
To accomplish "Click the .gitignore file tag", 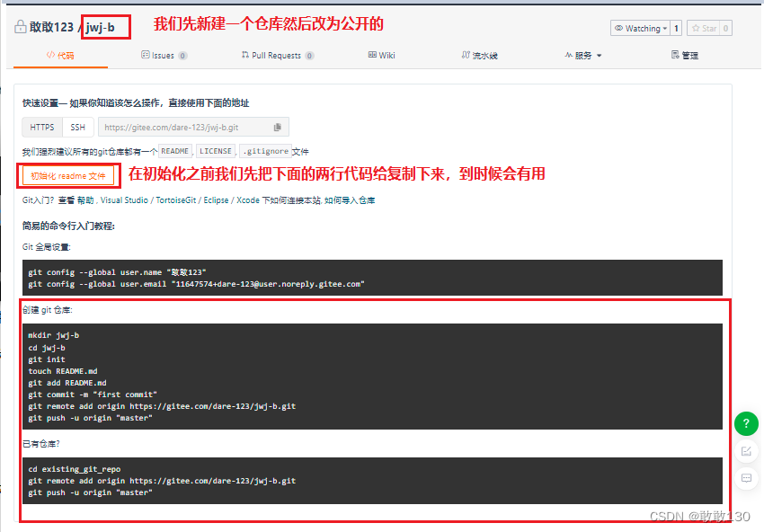I will pyautogui.click(x=265, y=151).
